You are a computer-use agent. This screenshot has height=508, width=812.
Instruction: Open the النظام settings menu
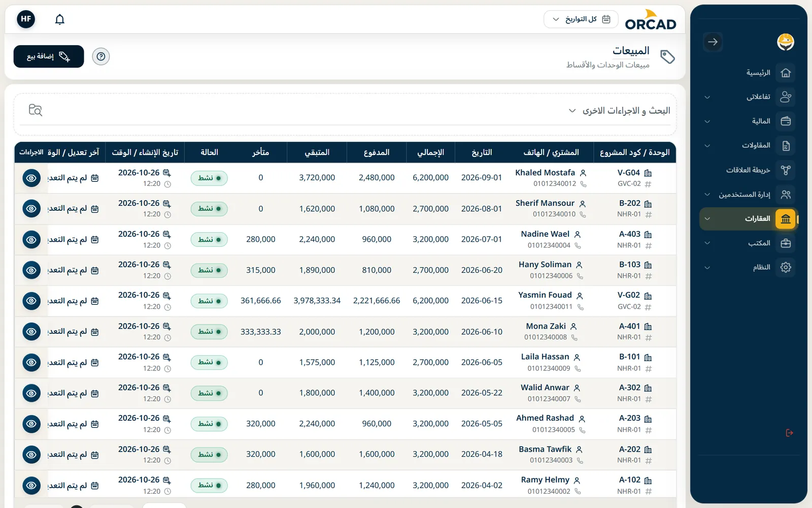point(748,268)
